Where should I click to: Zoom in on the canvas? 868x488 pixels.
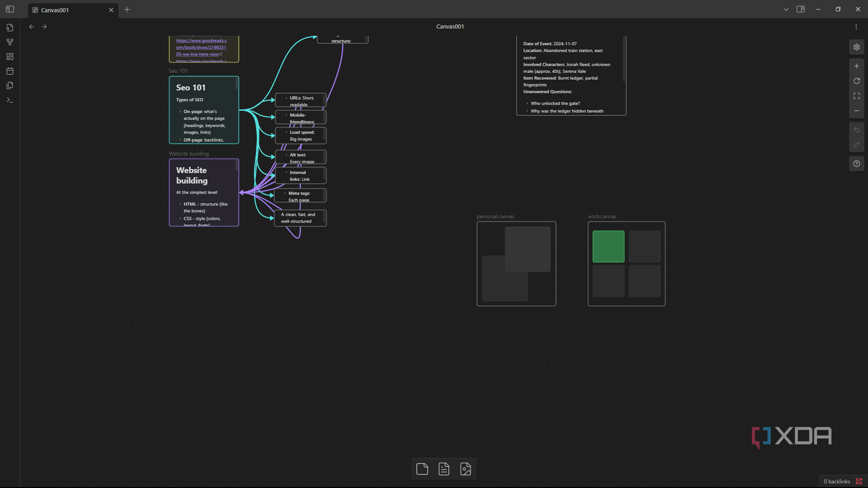click(857, 66)
